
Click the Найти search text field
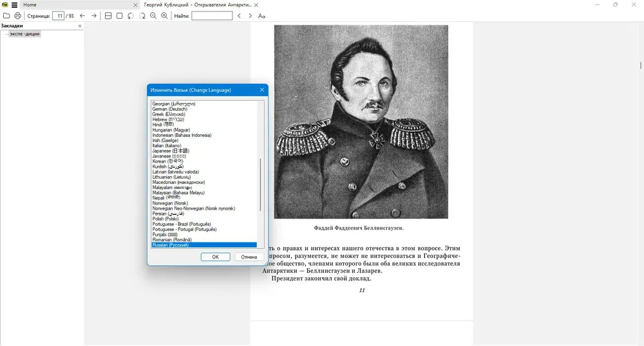(x=212, y=15)
